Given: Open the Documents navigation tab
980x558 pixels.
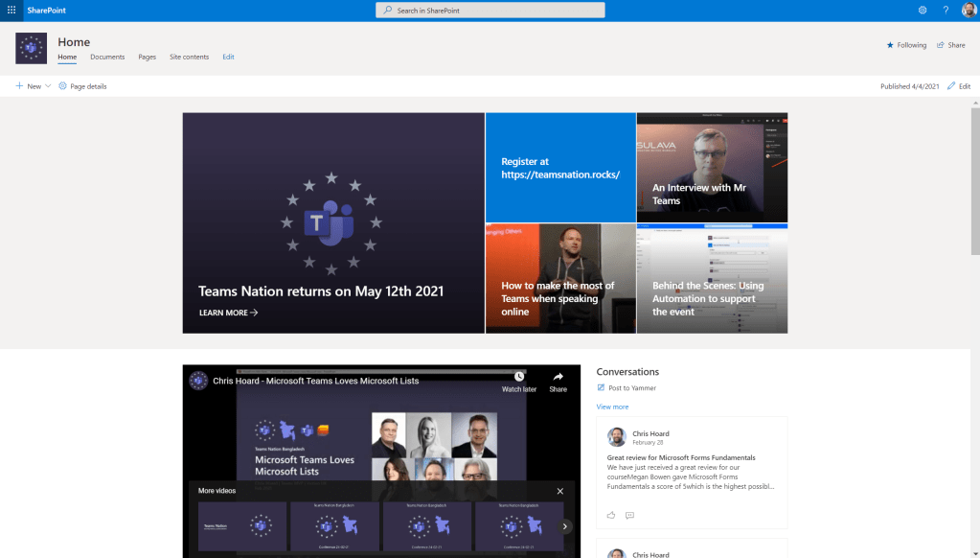Looking at the screenshot, I should tap(107, 57).
